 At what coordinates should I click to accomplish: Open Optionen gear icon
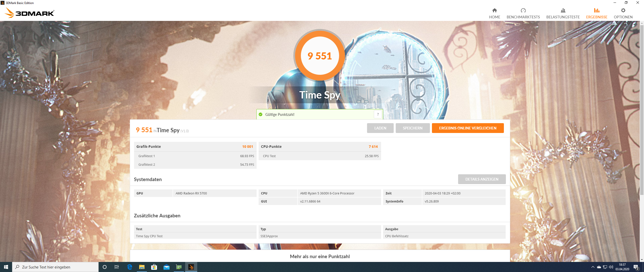(623, 10)
